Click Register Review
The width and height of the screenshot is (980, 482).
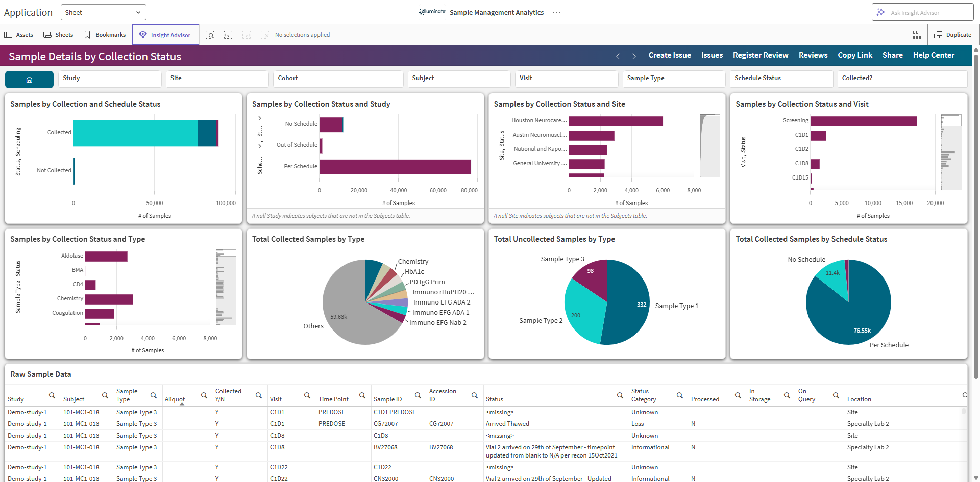click(761, 55)
